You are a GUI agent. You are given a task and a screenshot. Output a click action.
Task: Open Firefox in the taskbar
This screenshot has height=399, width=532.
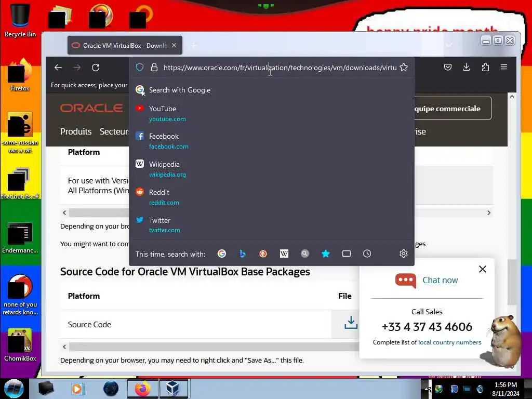(142, 389)
